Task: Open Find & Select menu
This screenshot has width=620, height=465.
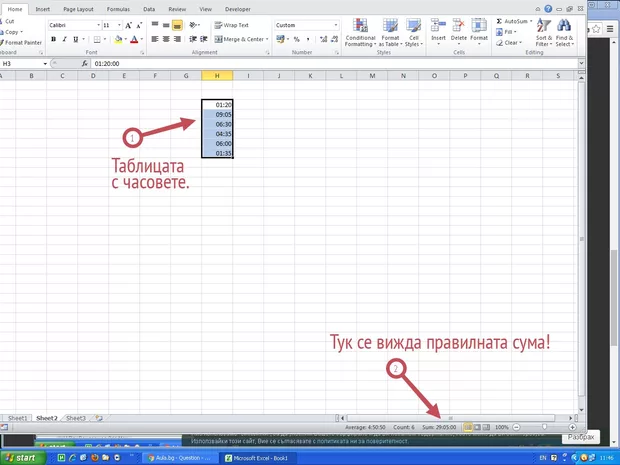Action: point(564,32)
